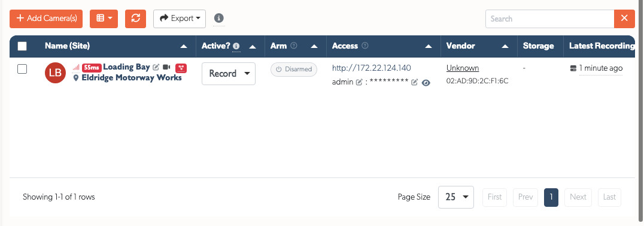Open the Export dropdown
Viewport: 644px width, 226px height.
(x=180, y=19)
